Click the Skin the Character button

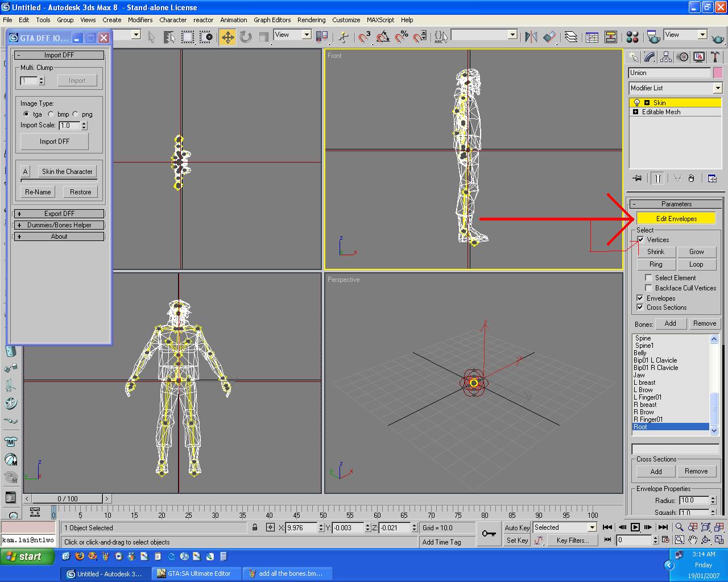67,172
